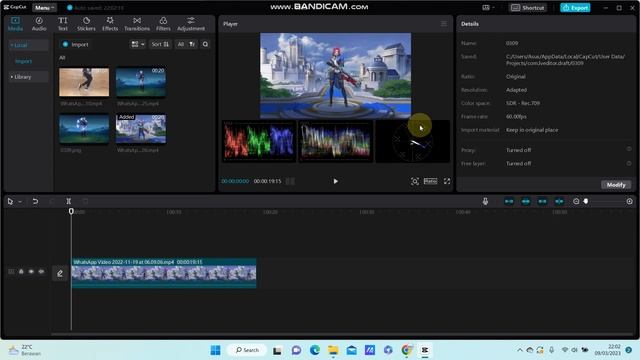
Task: Toggle the first teal magnet button (main track)
Action: coord(509,201)
